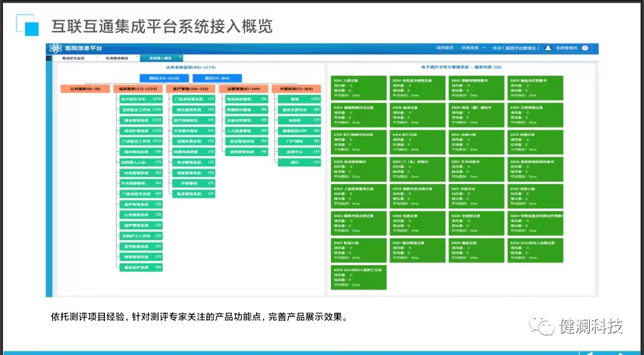Close the 系统接入概览 tab with its x
The height and width of the screenshot is (355, 644).
tap(180, 57)
